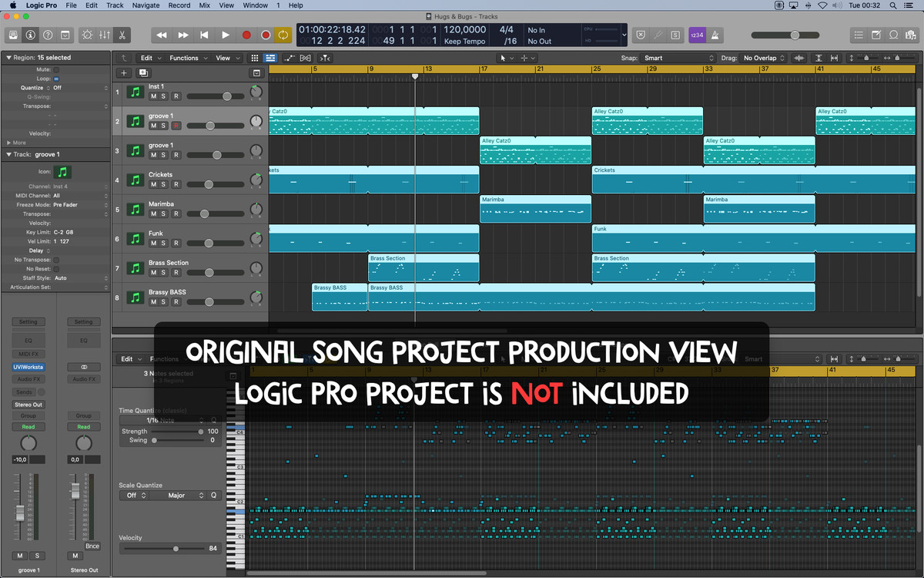Open the Help menu
This screenshot has width=924, height=578.
[x=296, y=5]
